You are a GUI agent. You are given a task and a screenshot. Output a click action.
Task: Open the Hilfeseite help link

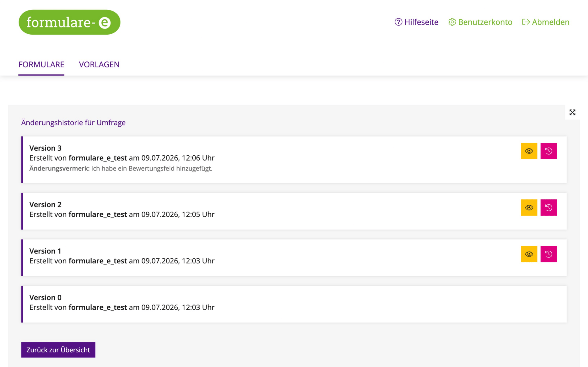tap(416, 22)
